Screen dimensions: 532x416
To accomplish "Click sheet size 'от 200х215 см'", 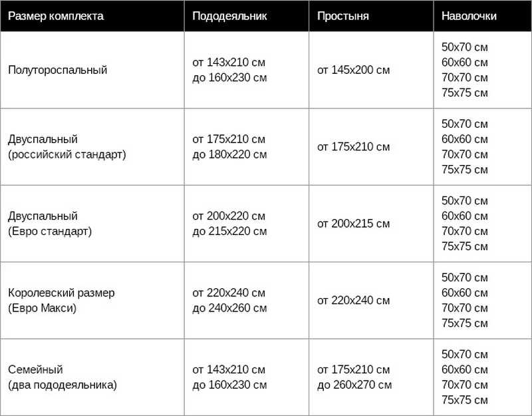I will click(354, 224).
